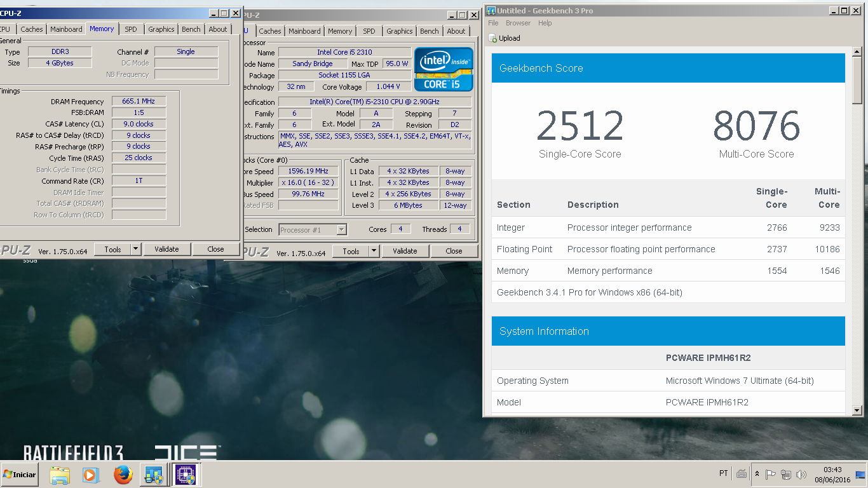
Task: Click the Level 3 cache value 6 MBytes
Action: (409, 205)
